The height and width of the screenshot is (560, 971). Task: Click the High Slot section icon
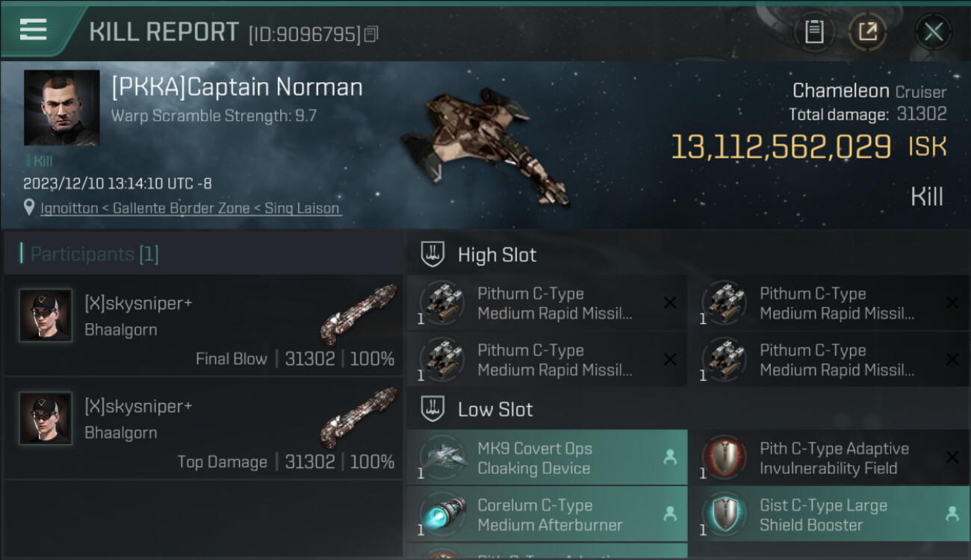(x=433, y=254)
